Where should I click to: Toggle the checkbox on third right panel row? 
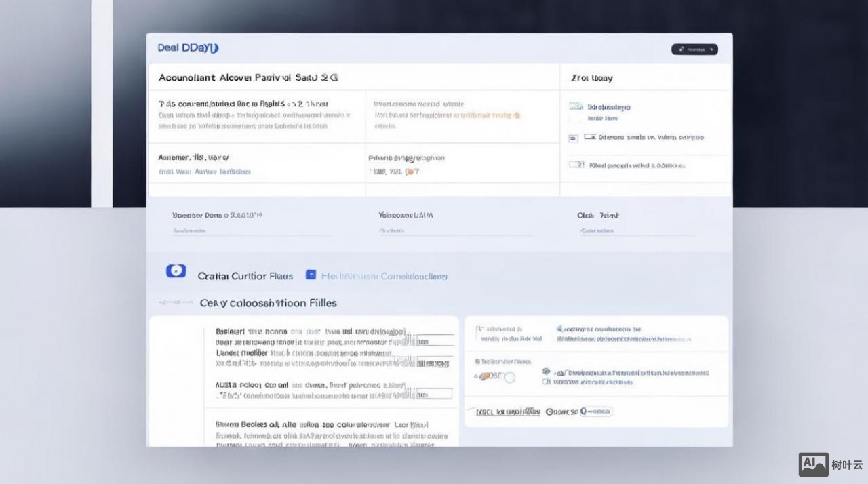point(576,165)
